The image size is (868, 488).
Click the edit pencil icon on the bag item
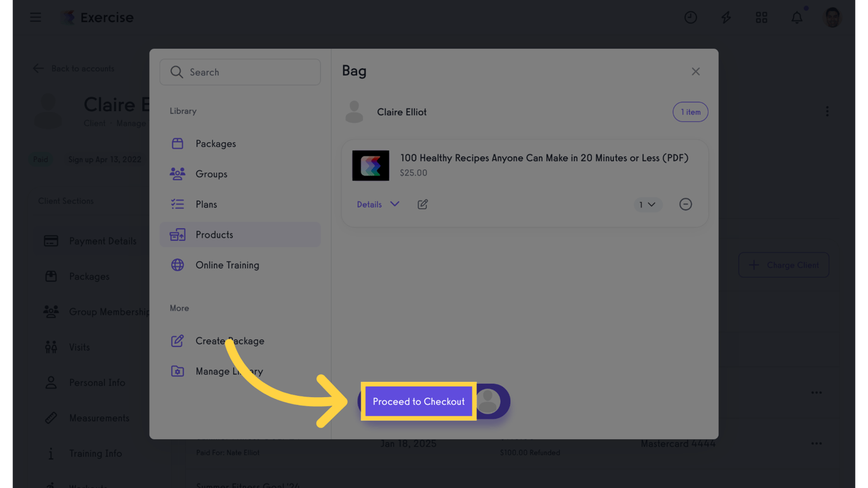pos(423,204)
